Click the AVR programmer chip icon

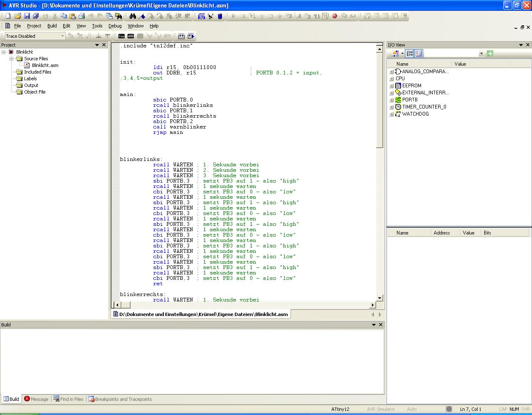pos(131,36)
